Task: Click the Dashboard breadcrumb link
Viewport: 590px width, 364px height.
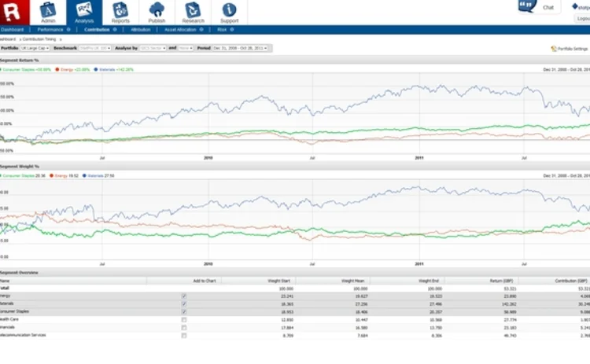Action: click(8, 39)
